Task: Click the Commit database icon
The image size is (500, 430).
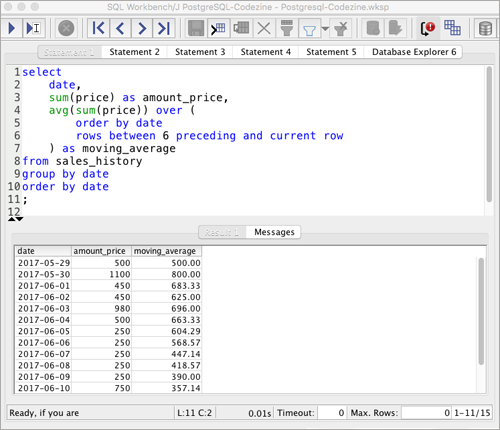Action: (373, 28)
